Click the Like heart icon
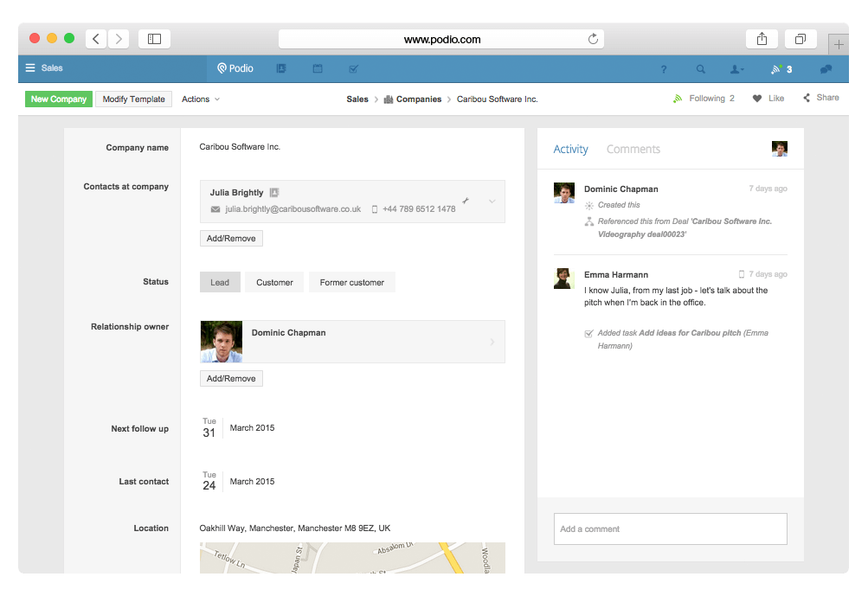The width and height of the screenshot is (868, 596). 757,99
